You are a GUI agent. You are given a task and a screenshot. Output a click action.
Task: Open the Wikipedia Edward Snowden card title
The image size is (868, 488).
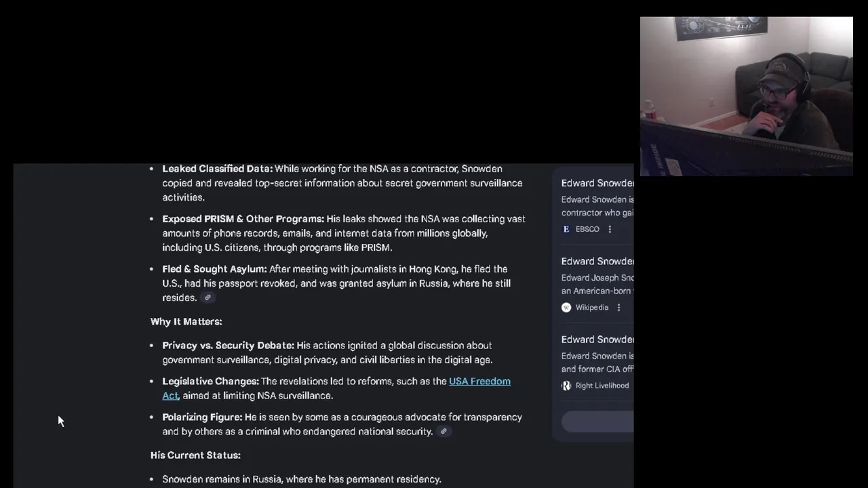point(597,261)
